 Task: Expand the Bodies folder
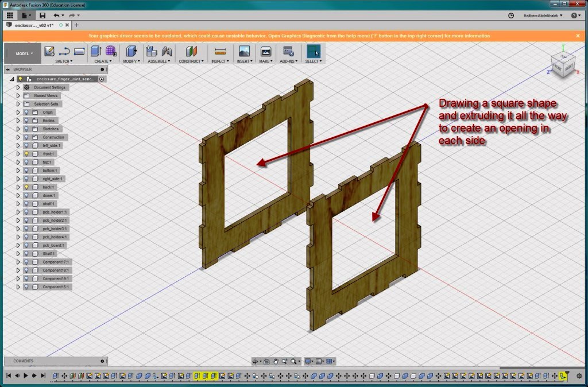18,121
